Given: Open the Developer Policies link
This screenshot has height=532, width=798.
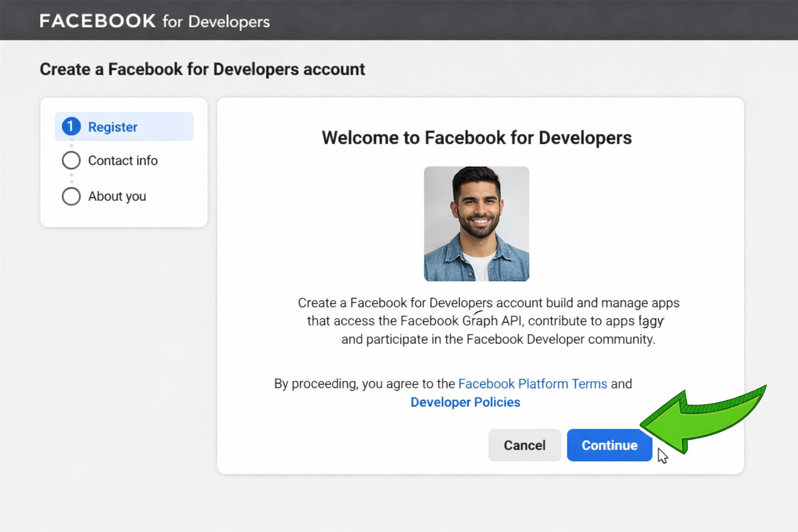Looking at the screenshot, I should [x=465, y=402].
